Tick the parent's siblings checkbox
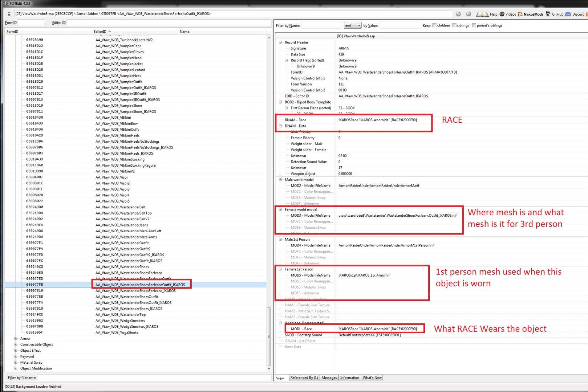The image size is (588, 392). click(474, 25)
